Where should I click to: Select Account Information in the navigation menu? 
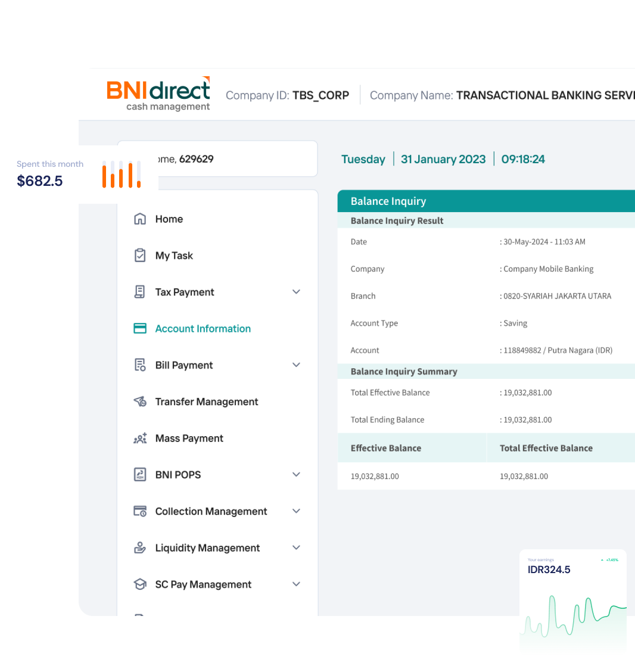click(x=203, y=328)
